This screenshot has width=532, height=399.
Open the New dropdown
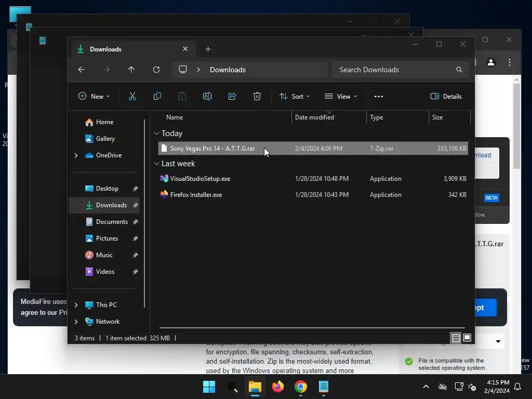tap(94, 96)
